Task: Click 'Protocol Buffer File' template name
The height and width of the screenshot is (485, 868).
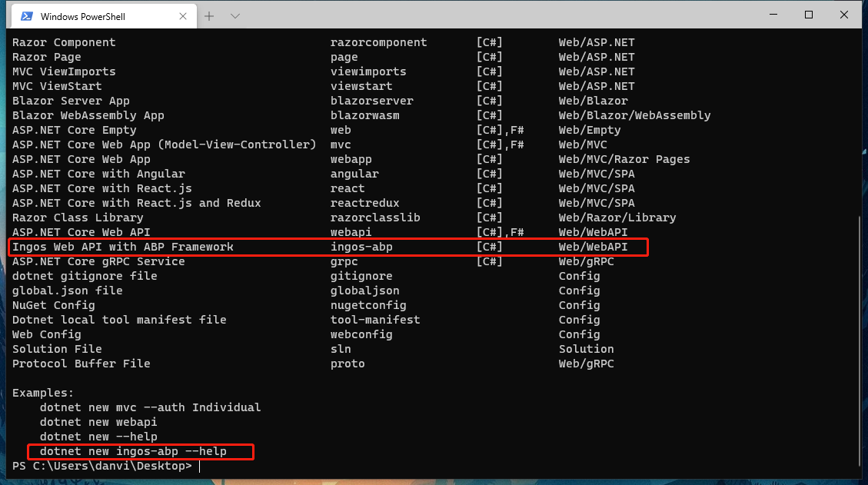Action: (81, 364)
